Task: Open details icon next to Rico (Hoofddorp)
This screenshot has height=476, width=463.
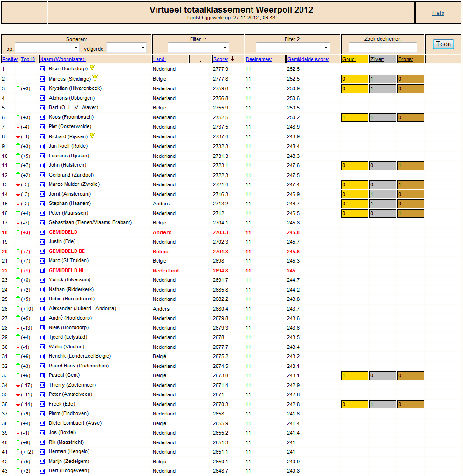Action: click(42, 69)
